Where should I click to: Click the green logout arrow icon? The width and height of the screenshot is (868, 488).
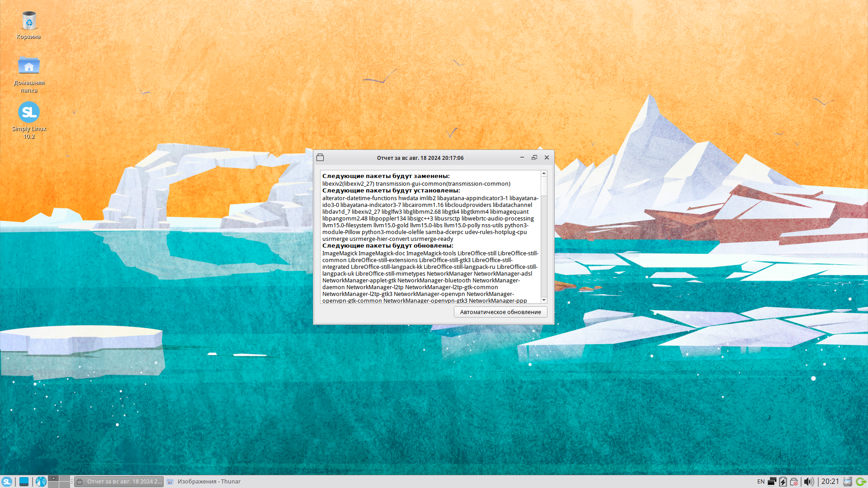(861, 482)
